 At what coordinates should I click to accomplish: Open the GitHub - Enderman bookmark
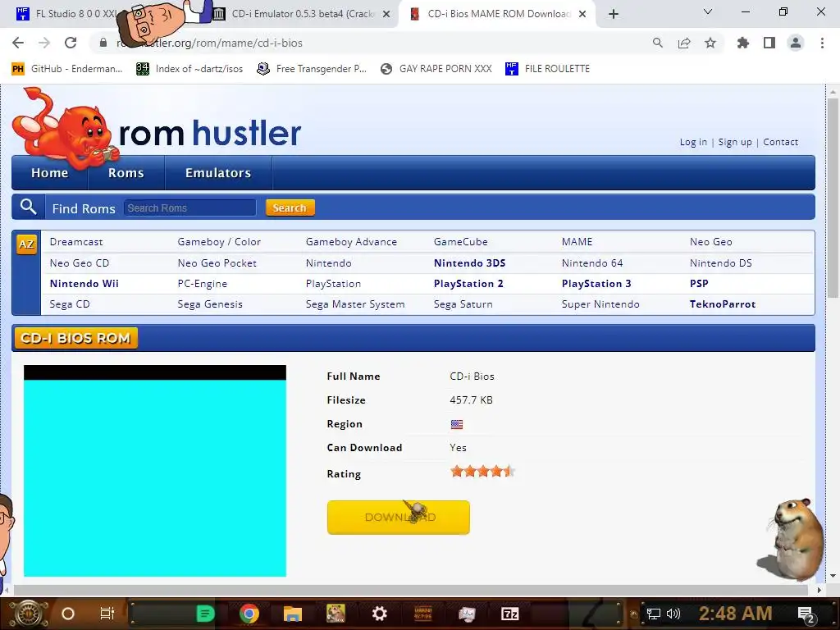pyautogui.click(x=67, y=69)
